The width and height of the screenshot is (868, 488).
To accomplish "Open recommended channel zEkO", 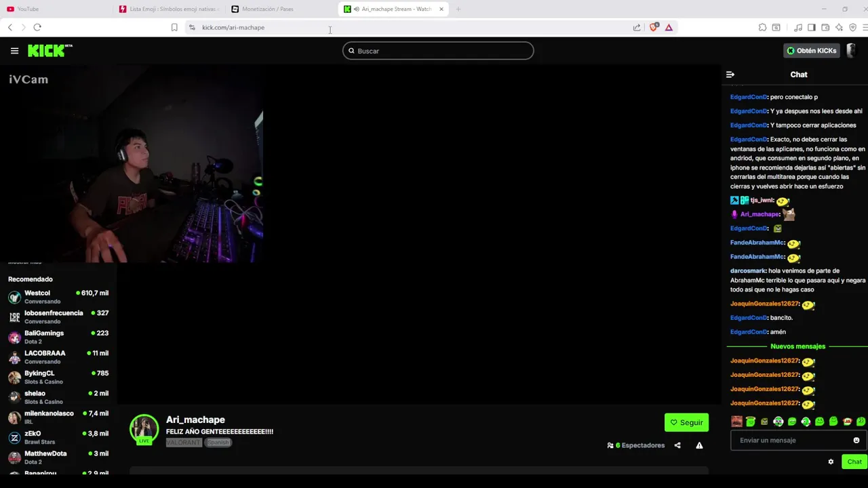I will [x=58, y=437].
